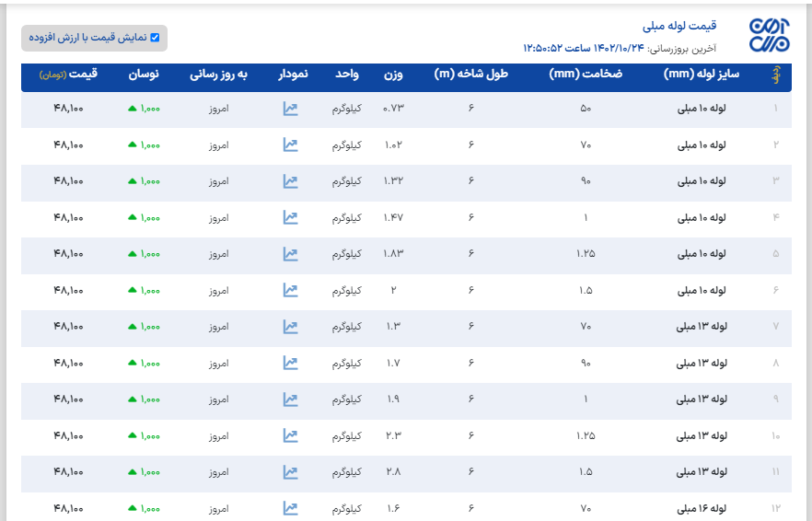Open the لوله 16 مبلی product link
This screenshot has width=812, height=521.
point(702,508)
